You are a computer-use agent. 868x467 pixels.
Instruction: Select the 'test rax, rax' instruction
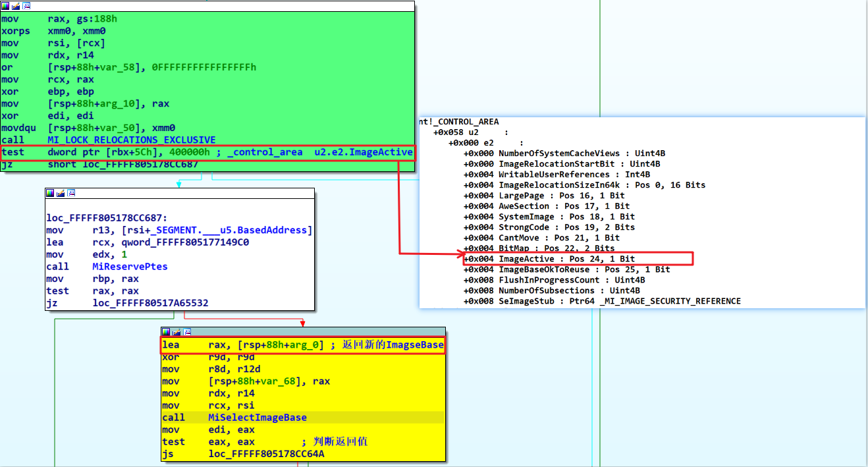pyautogui.click(x=93, y=290)
